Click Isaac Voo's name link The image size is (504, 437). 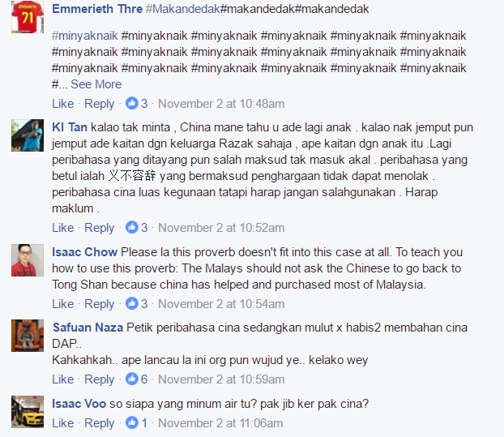coord(79,404)
